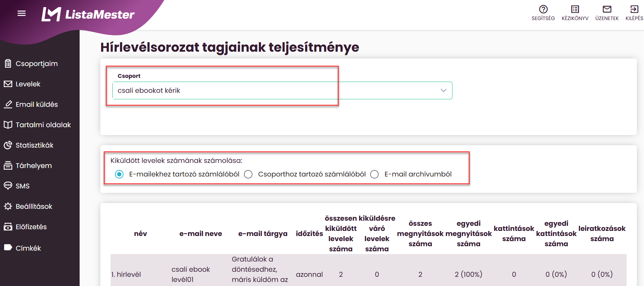Open the Csoport dropdown list
Image resolution: width=644 pixels, height=286 pixels.
pyautogui.click(x=282, y=90)
